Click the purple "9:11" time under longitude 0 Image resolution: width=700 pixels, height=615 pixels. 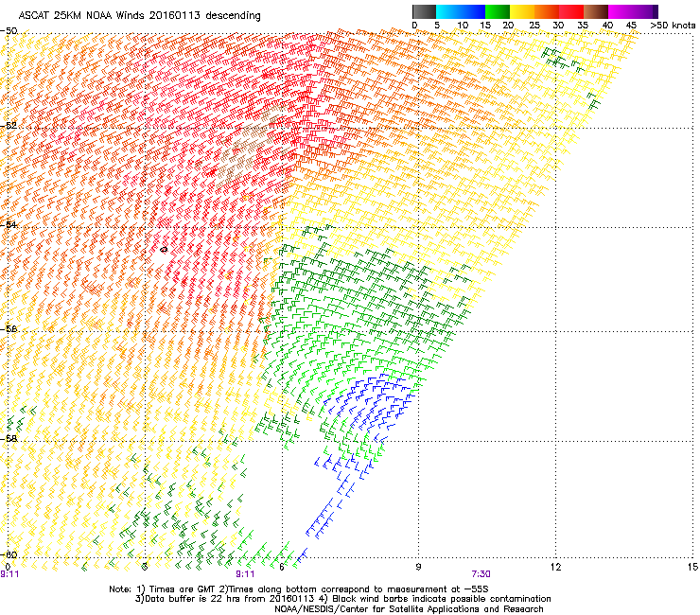9,574
